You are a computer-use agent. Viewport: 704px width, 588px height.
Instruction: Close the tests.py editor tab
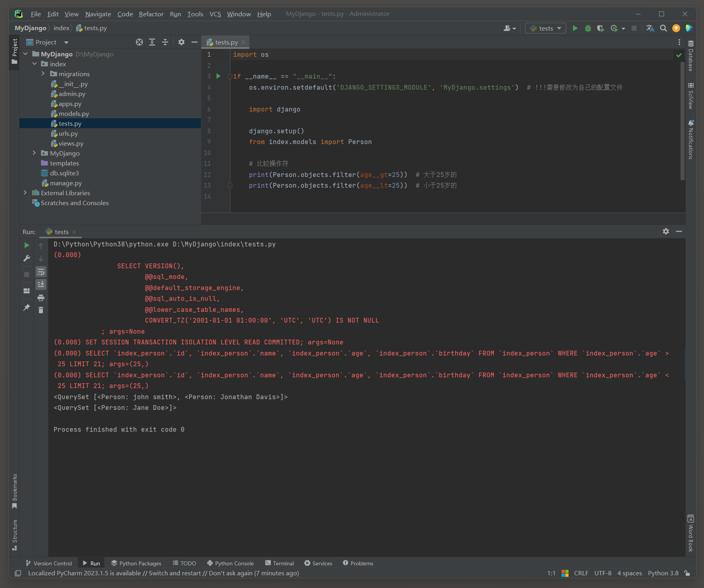pos(243,42)
